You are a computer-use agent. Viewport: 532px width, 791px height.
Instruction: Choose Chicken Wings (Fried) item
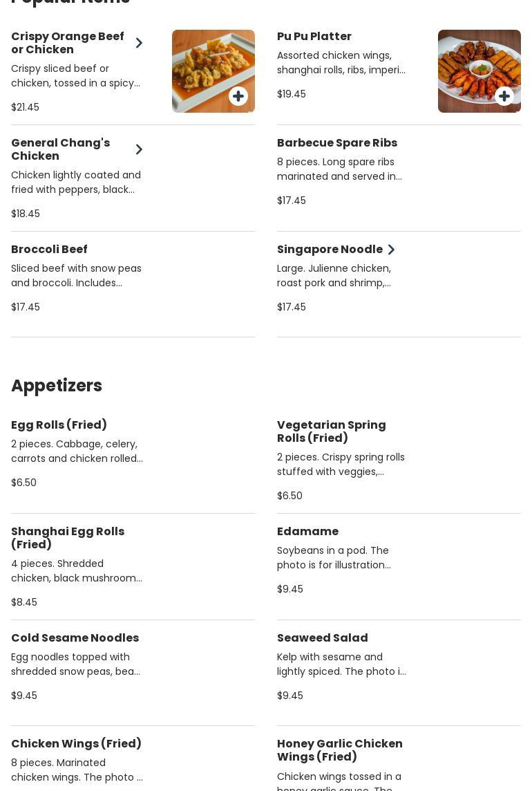click(x=76, y=744)
